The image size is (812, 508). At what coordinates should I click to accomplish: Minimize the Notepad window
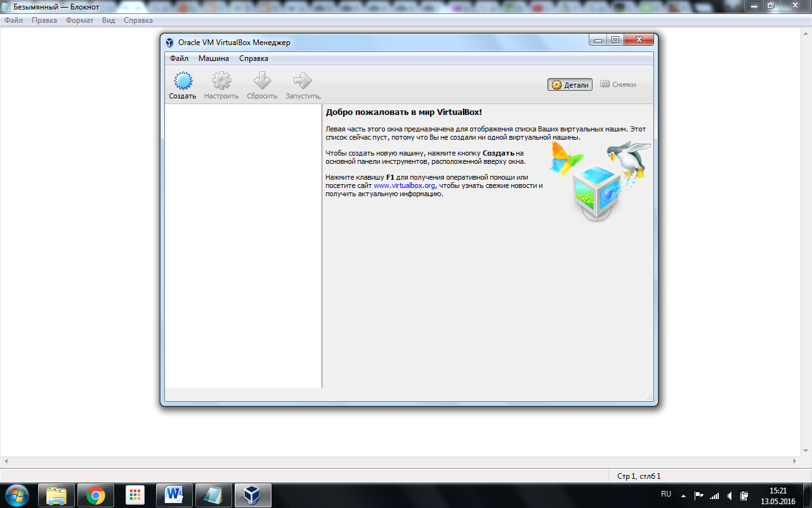754,6
